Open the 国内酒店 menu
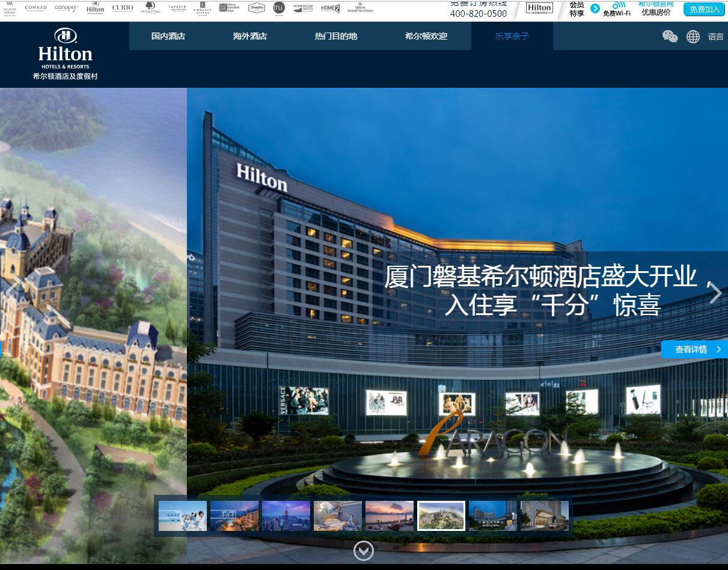The width and height of the screenshot is (728, 570). click(168, 36)
